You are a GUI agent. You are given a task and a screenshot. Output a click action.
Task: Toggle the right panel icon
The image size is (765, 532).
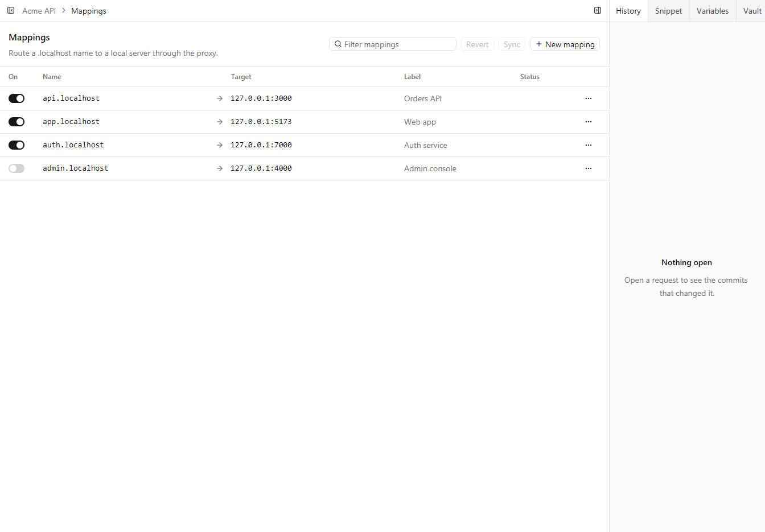(598, 10)
